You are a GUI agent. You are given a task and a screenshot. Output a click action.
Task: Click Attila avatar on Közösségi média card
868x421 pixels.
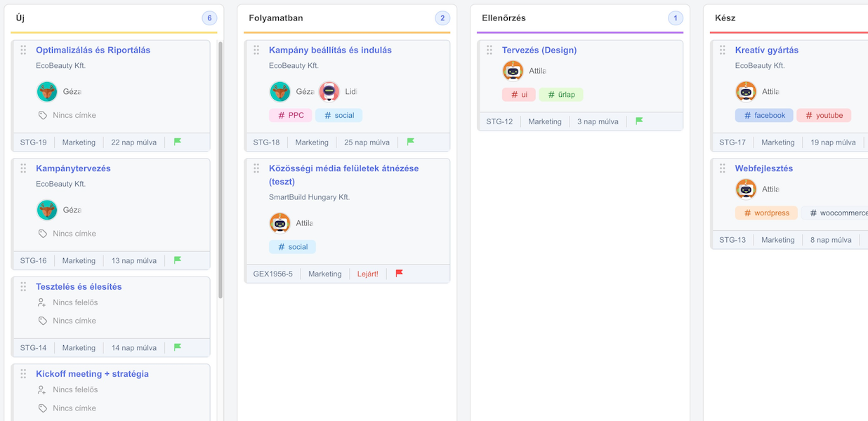[x=280, y=223]
